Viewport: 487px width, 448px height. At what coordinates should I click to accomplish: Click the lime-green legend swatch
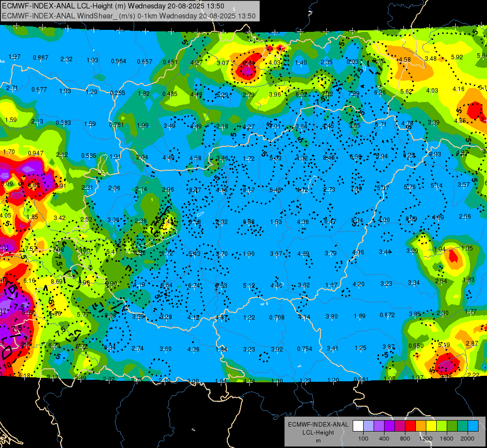pos(442,426)
